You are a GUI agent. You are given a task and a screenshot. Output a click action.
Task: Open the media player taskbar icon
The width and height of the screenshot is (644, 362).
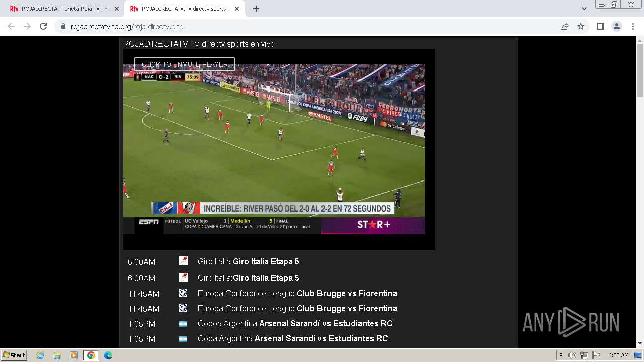point(74,355)
